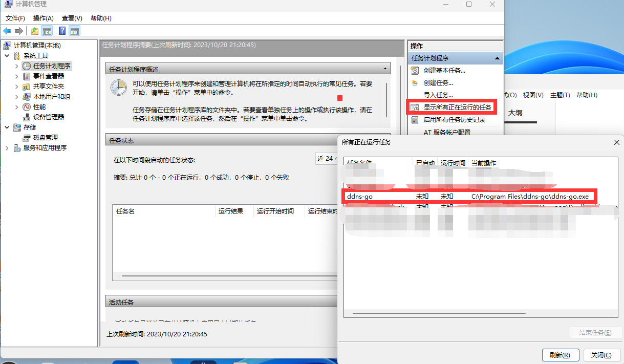Click the 活动任务 section header
Screen dimensions: 624x364
(x=221, y=303)
